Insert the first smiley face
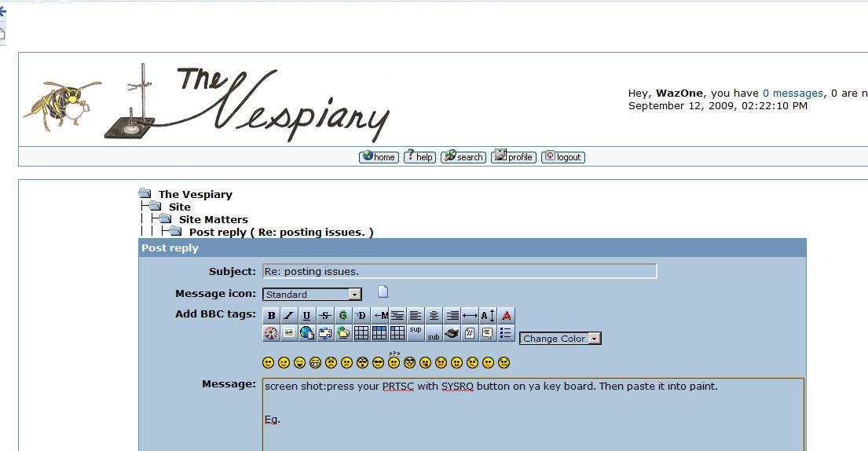Image resolution: width=868 pixels, height=451 pixels. [268, 363]
